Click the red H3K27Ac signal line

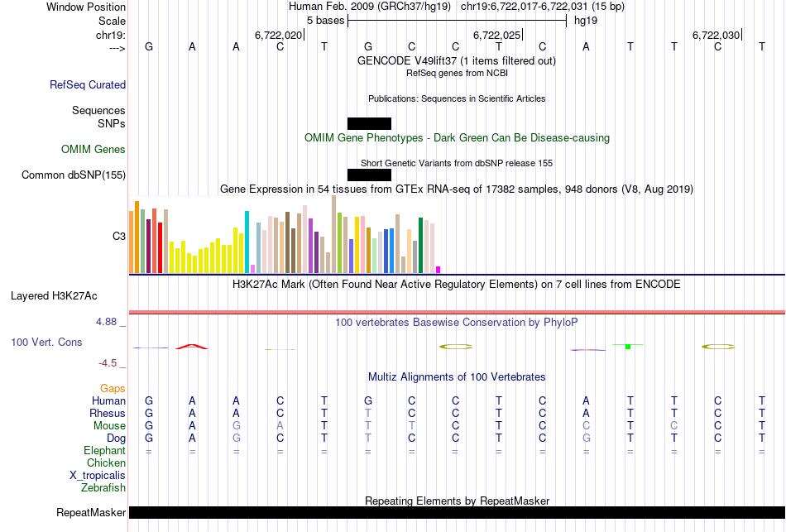(457, 312)
